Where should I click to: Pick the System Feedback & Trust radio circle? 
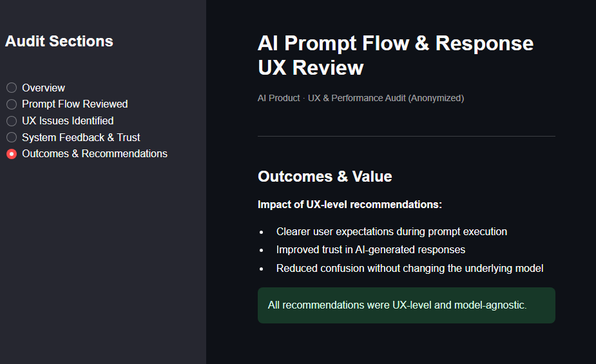click(12, 137)
